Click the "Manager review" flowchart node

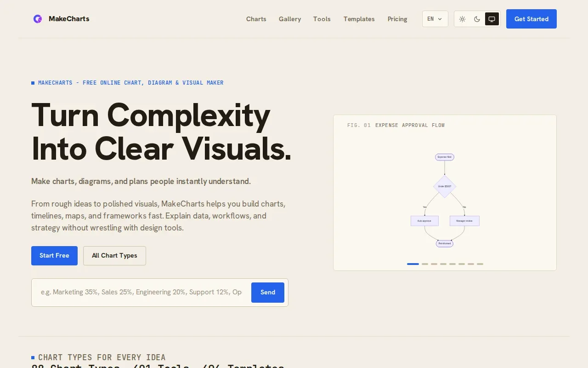(464, 221)
